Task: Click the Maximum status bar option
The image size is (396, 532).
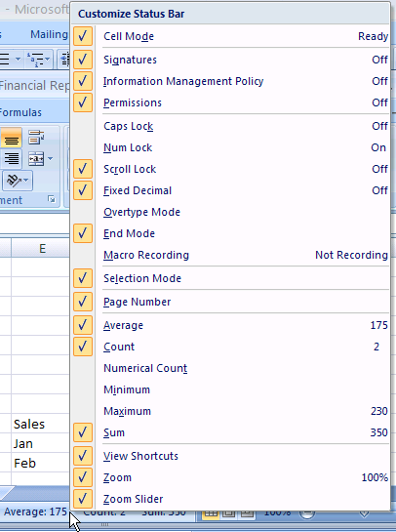Action: tap(230, 411)
